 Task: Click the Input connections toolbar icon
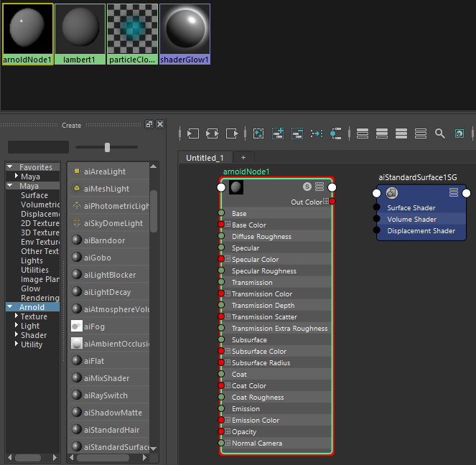click(x=192, y=133)
